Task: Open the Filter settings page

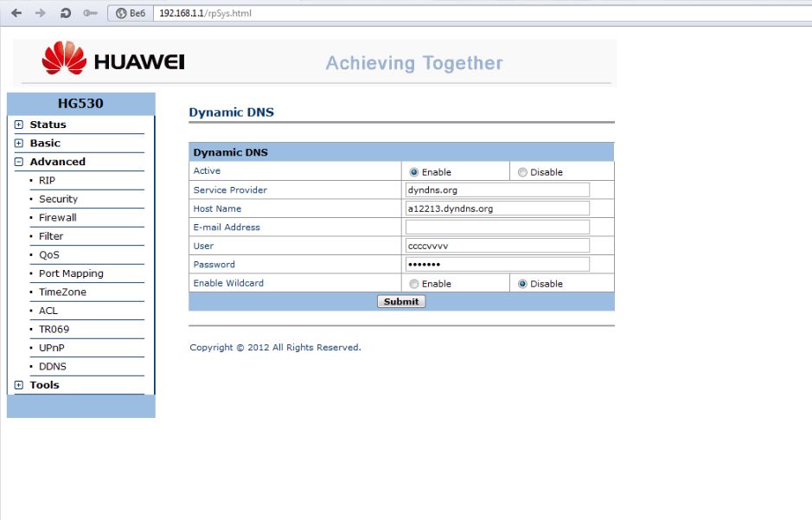Action: [x=51, y=236]
